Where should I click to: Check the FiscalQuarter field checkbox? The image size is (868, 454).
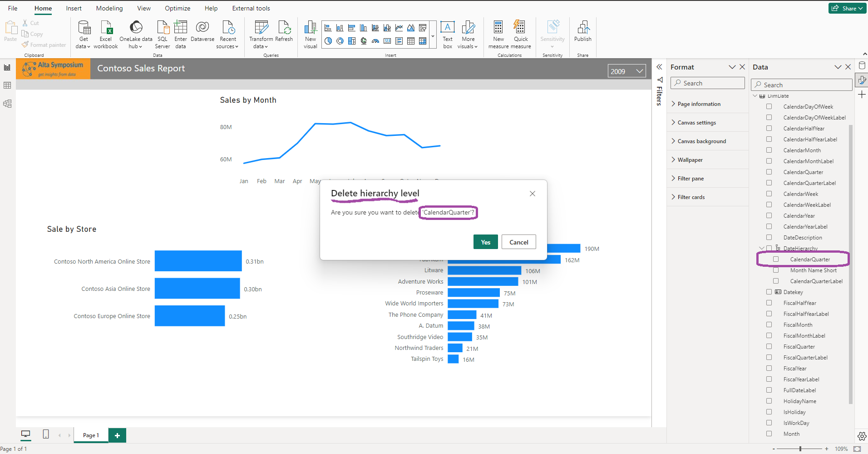pos(769,346)
